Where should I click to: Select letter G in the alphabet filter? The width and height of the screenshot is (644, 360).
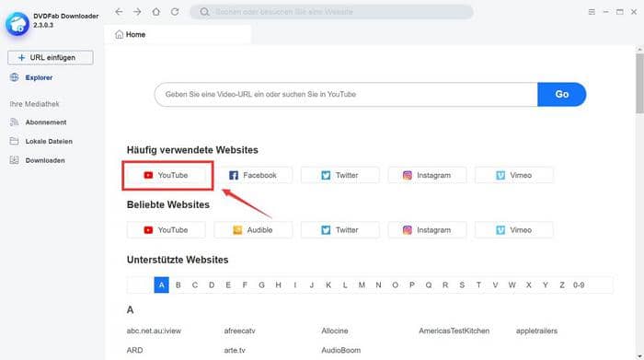coord(261,285)
